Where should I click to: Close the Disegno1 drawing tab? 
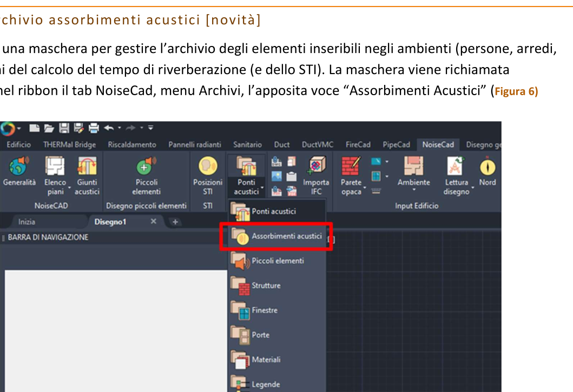click(154, 221)
